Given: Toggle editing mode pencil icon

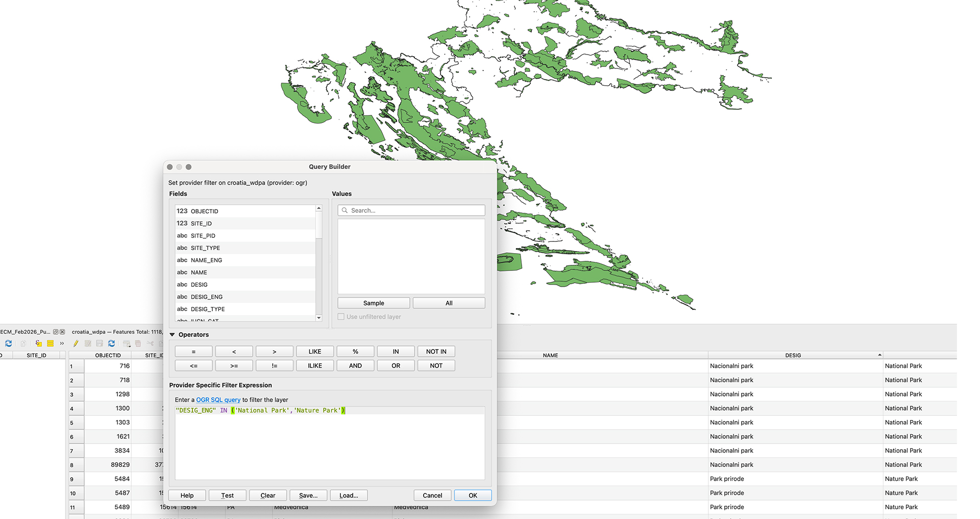Looking at the screenshot, I should [76, 343].
